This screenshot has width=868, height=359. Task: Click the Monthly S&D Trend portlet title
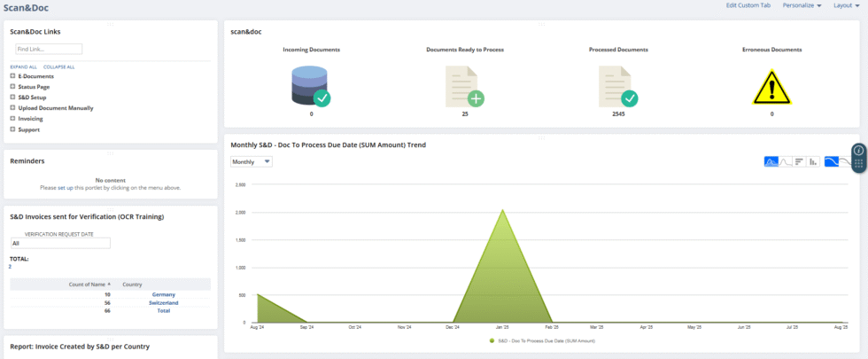click(328, 145)
